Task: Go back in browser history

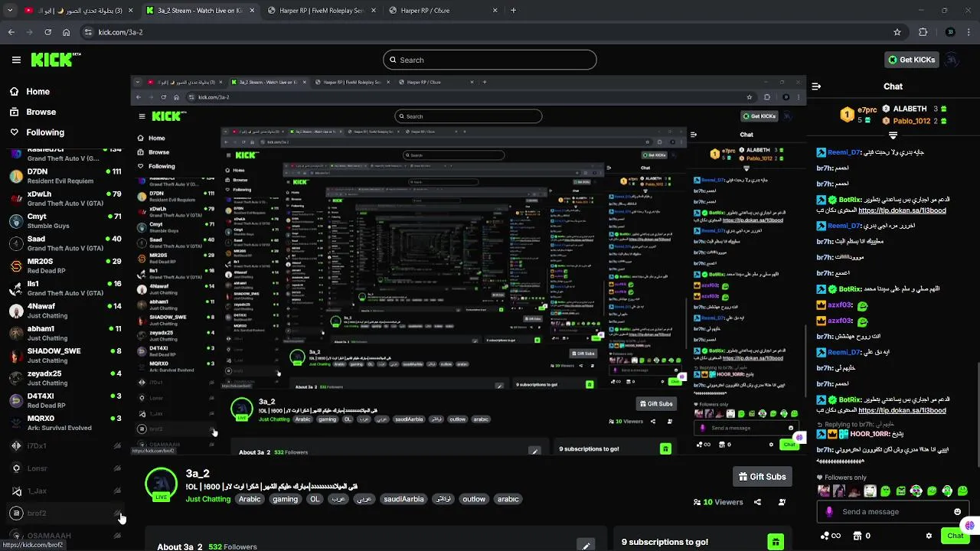Action: (x=11, y=32)
